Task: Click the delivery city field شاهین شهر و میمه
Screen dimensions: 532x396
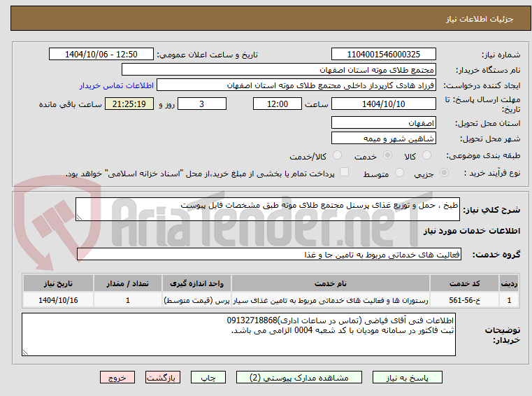Action: coord(383,139)
